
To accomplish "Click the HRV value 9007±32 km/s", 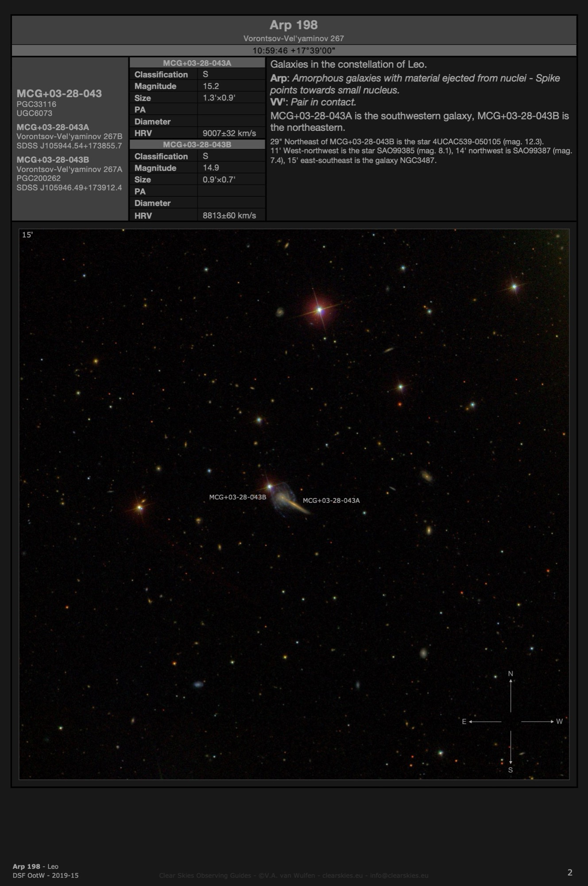I will [x=229, y=133].
